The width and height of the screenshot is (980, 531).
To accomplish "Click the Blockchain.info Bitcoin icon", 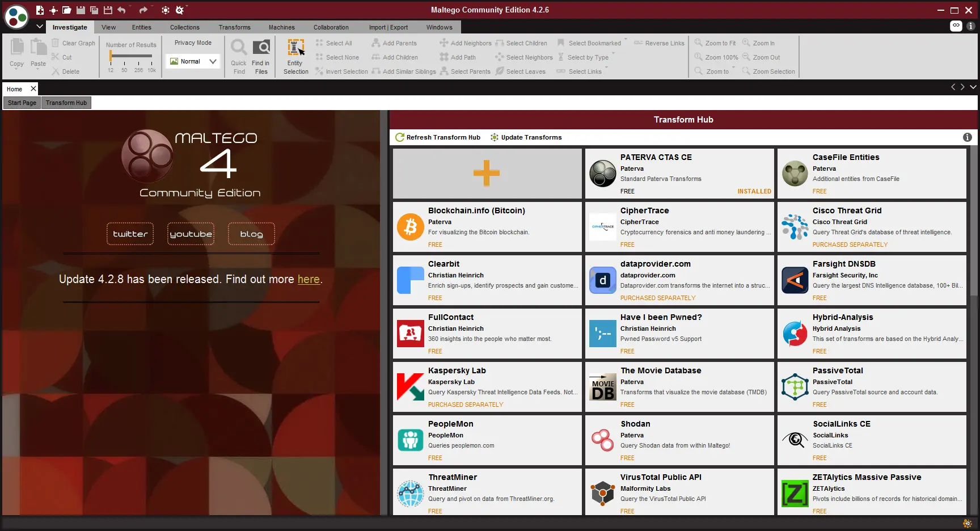I will [x=411, y=227].
